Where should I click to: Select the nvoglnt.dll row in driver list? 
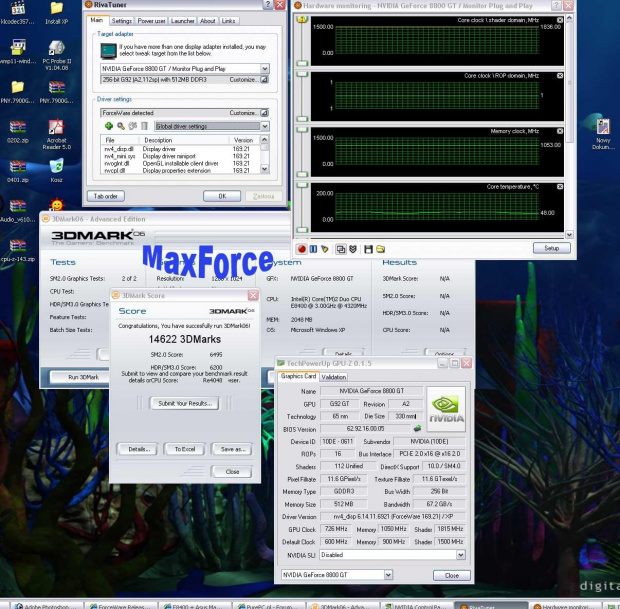[180, 163]
